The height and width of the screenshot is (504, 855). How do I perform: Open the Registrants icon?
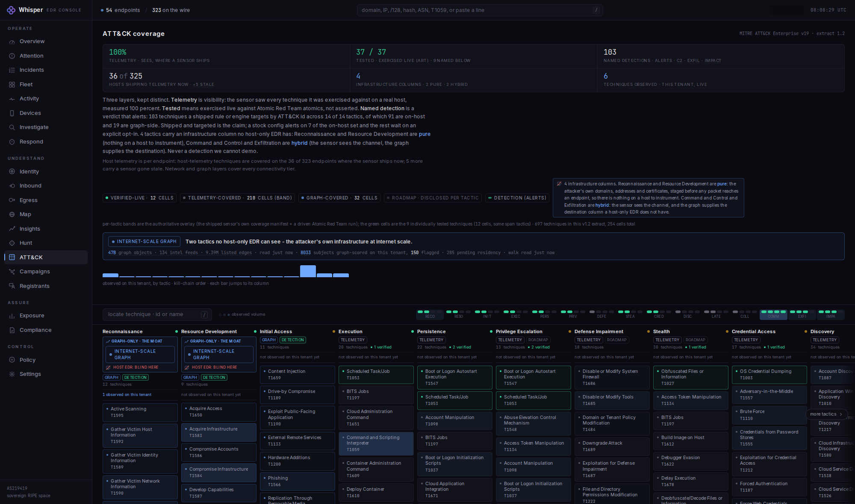[x=12, y=286]
